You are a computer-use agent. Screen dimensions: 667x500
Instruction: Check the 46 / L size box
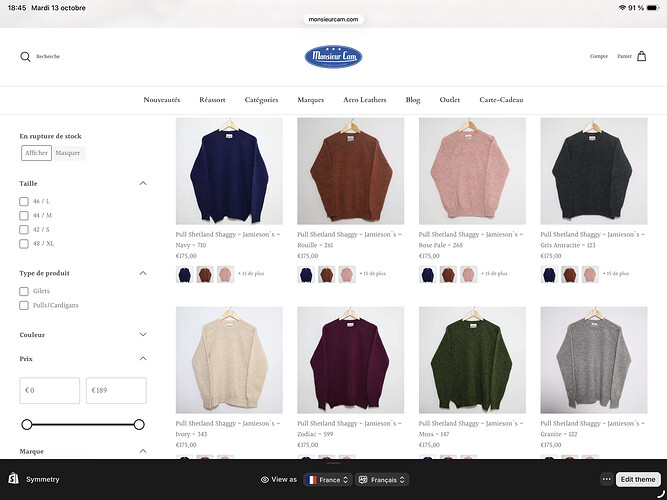(x=24, y=201)
